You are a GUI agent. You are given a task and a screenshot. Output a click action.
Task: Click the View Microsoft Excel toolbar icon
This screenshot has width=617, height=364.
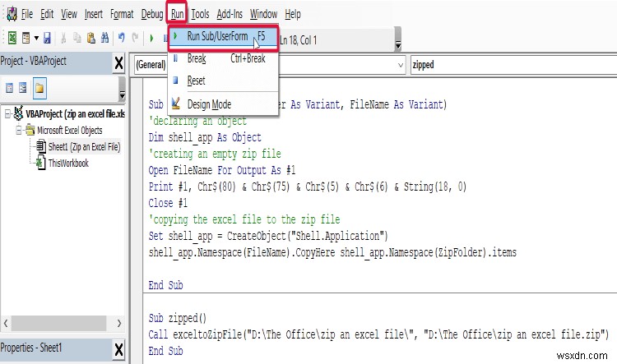point(12,38)
